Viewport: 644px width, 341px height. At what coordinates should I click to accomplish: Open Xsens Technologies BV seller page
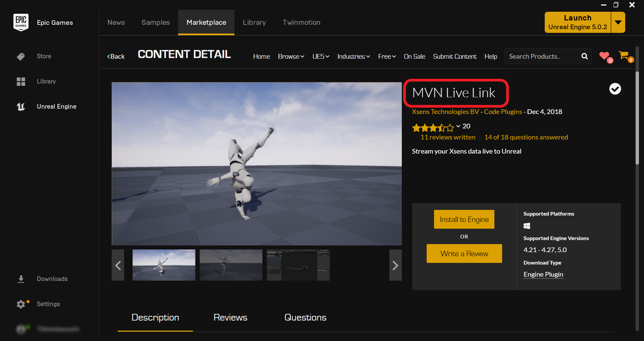coord(445,112)
